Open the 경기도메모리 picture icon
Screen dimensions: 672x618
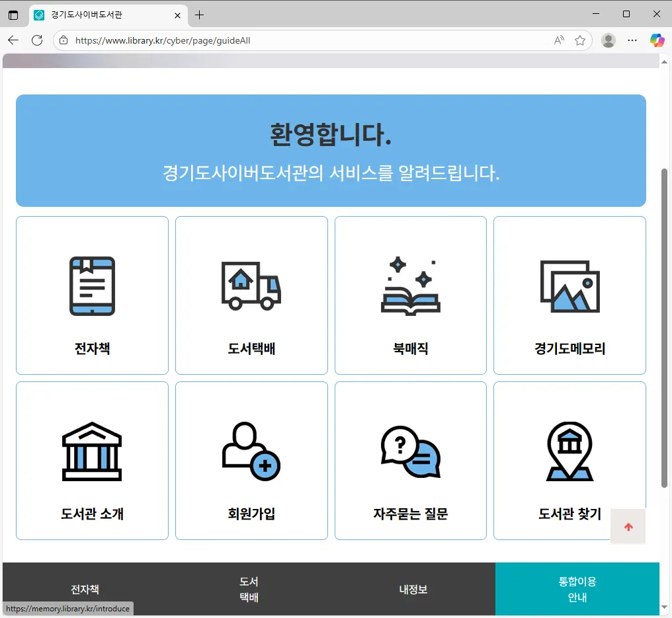click(569, 286)
